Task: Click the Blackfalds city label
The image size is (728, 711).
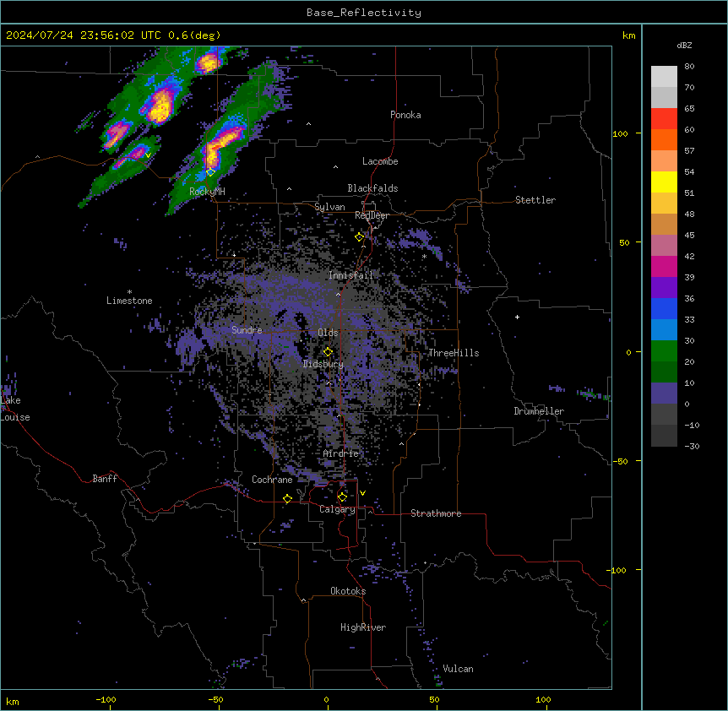Action: click(x=372, y=188)
